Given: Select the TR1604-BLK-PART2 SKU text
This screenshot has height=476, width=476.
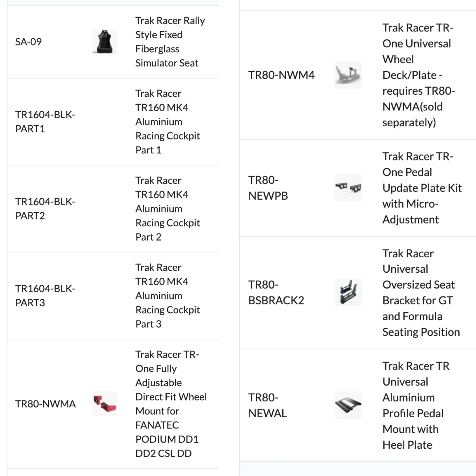Looking at the screenshot, I should click(x=45, y=209).
